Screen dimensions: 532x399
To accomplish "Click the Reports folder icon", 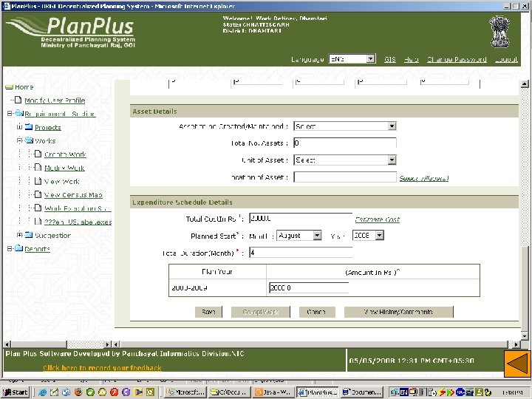I will pos(19,248).
